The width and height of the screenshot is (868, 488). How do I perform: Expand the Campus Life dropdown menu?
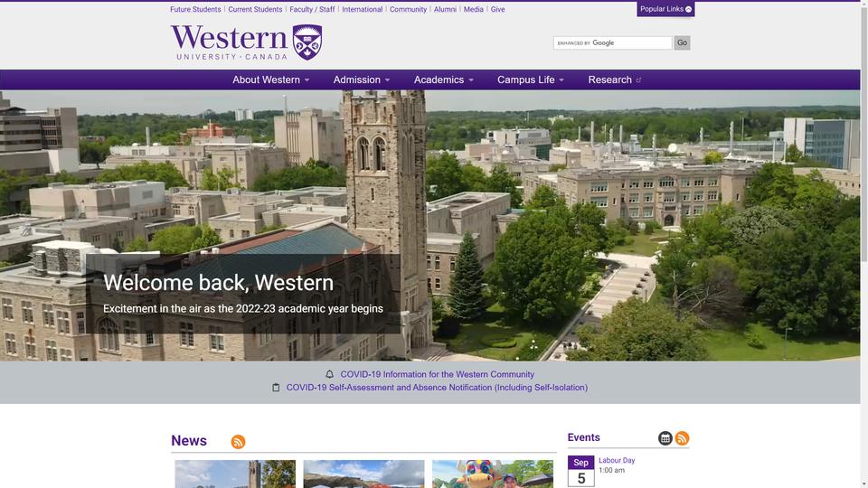tap(531, 80)
